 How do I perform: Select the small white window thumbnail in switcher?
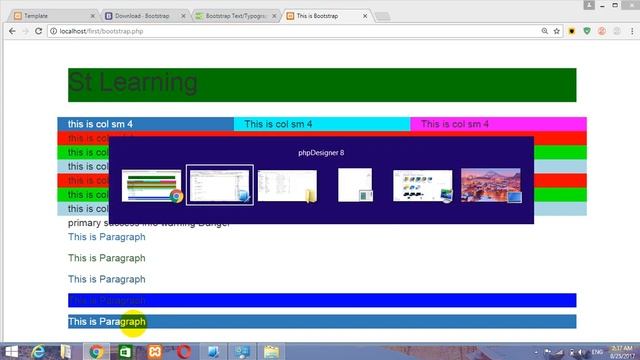[355, 185]
